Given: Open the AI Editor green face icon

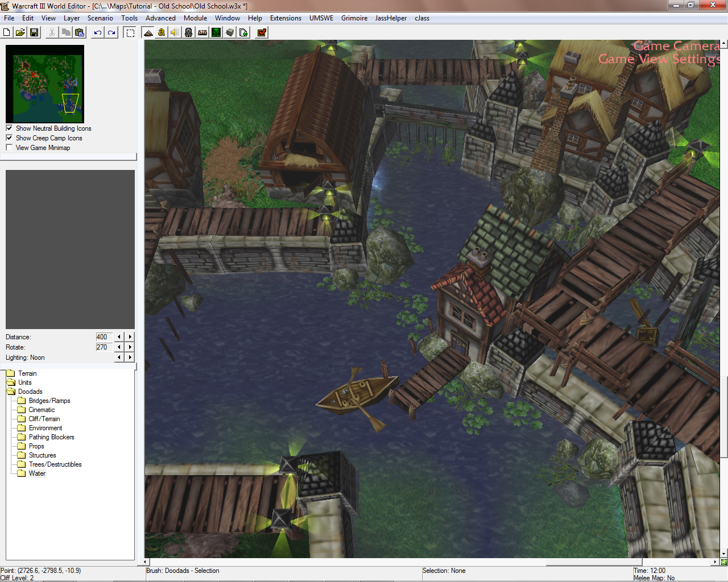Looking at the screenshot, I should (x=216, y=32).
